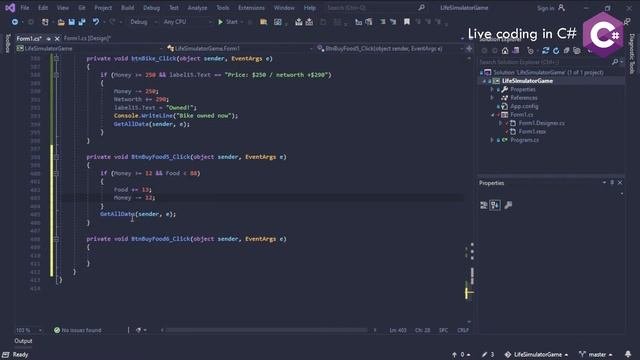Open the Debug menu
The height and width of the screenshot is (360, 640).
pos(151,8)
